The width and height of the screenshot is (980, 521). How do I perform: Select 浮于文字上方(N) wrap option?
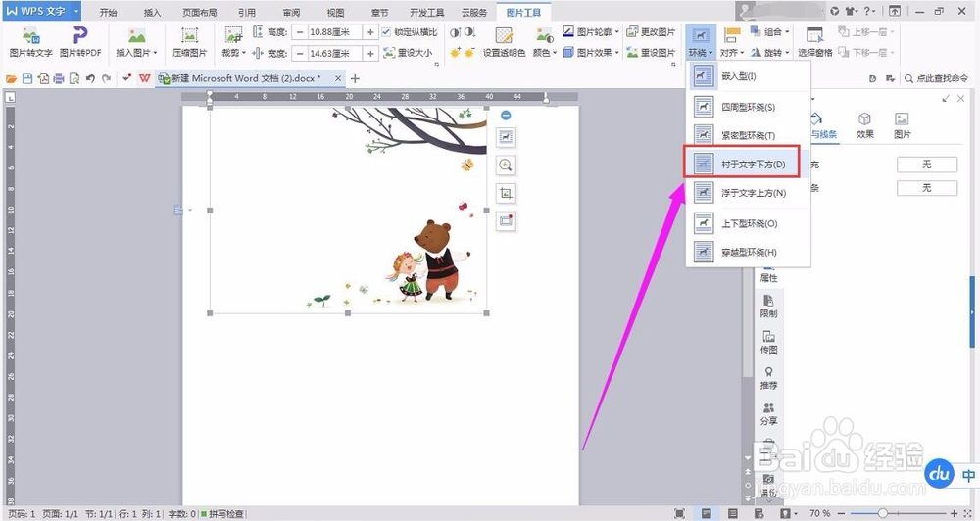tap(748, 192)
